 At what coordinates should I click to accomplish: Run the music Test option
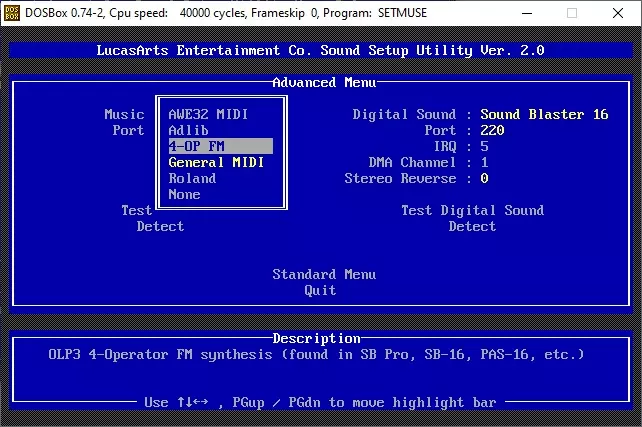point(136,210)
